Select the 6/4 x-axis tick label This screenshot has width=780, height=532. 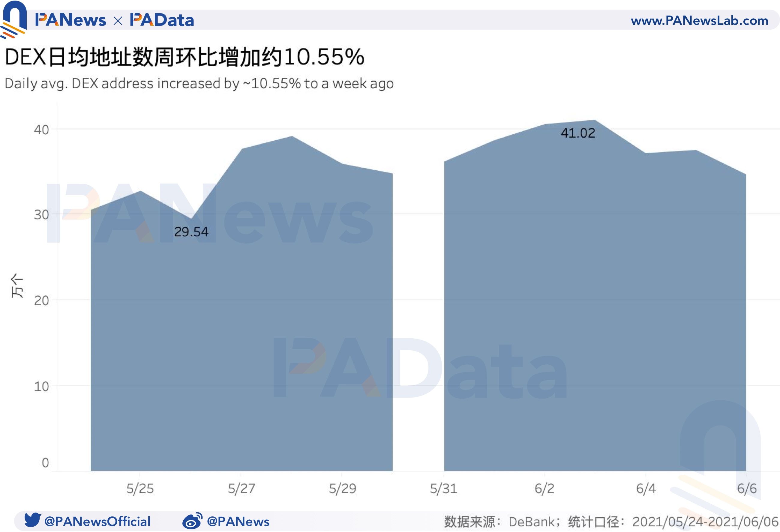pos(646,489)
